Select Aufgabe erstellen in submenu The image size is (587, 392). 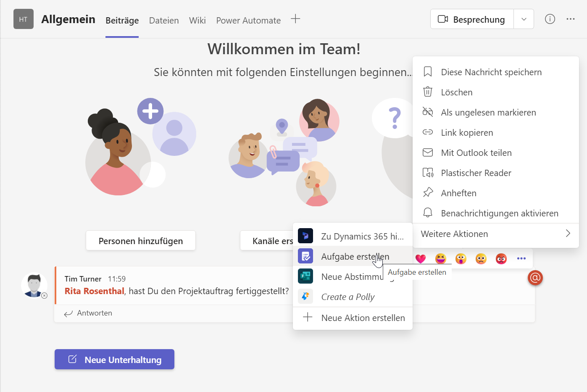click(x=353, y=256)
